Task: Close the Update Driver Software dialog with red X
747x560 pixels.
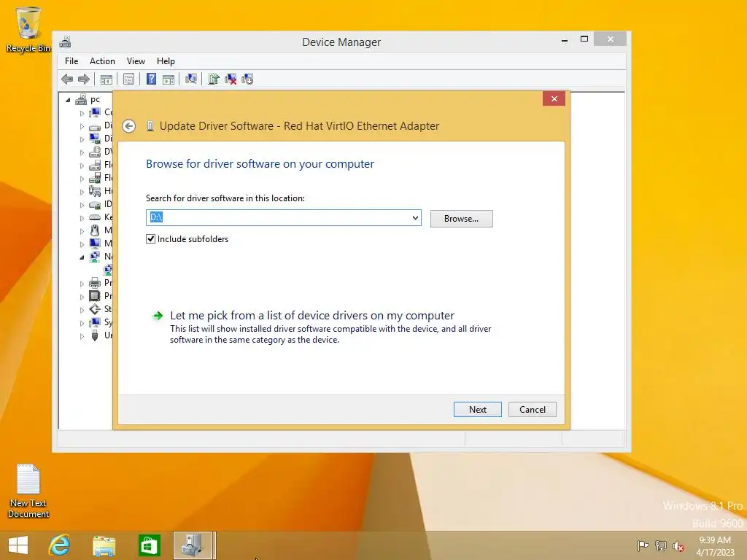Action: coord(554,98)
